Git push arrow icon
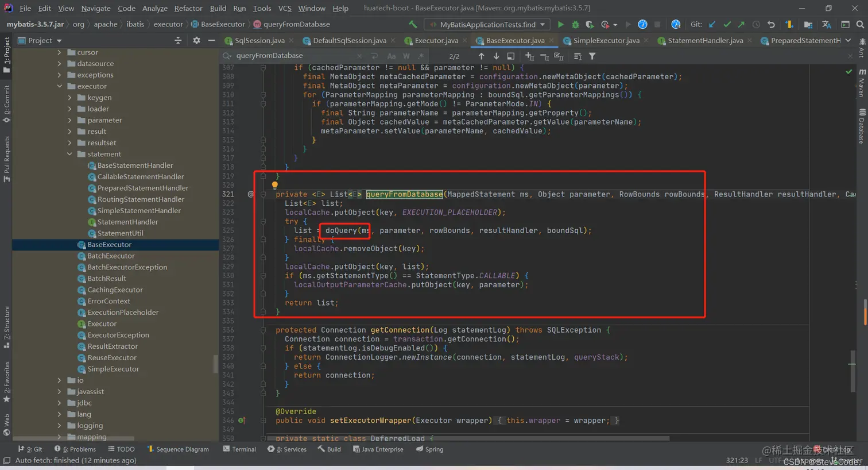The height and width of the screenshot is (470, 868). [741, 24]
